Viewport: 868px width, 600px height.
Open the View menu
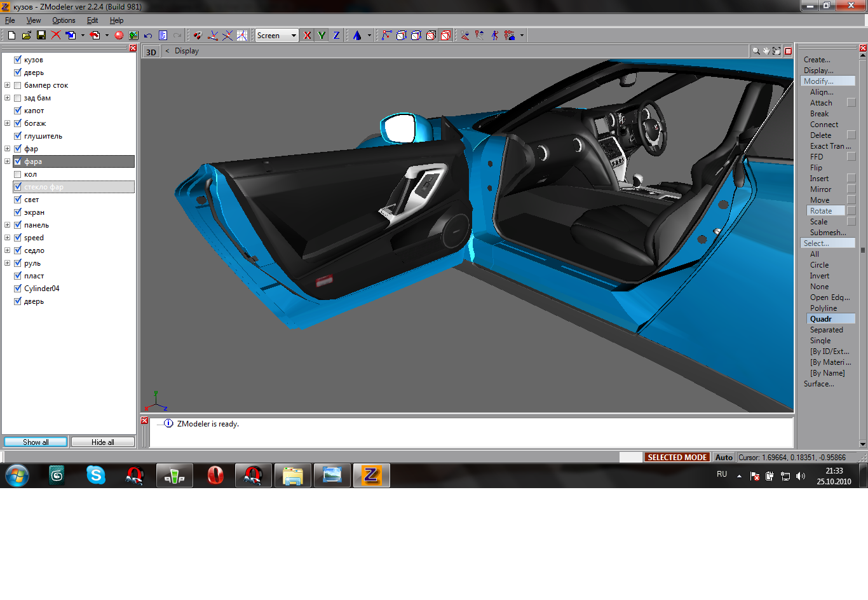point(34,20)
